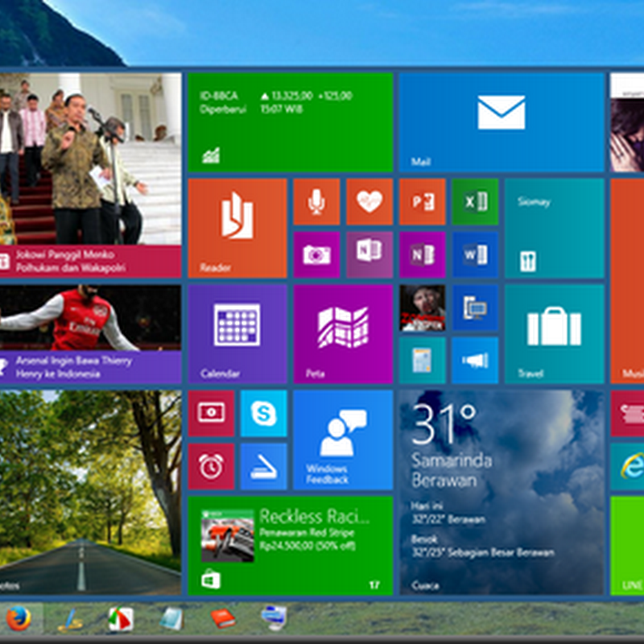
Task: Launch Sound Recorder microphone tile
Action: click(316, 202)
